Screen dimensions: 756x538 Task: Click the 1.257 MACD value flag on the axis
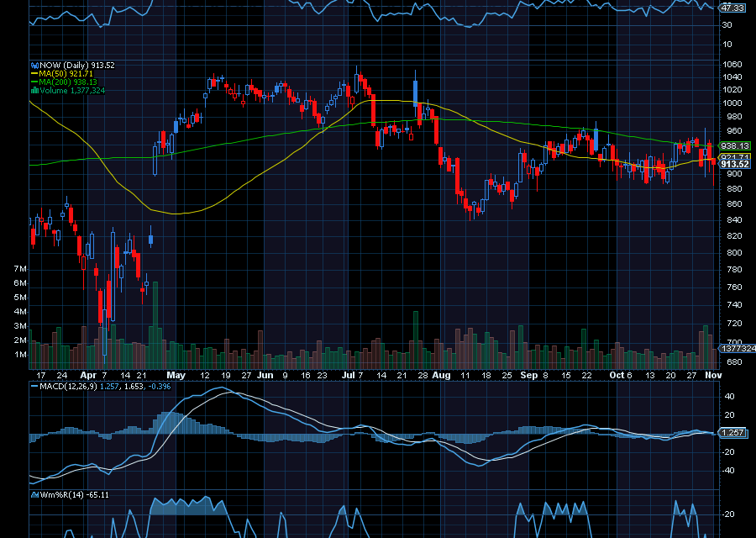pyautogui.click(x=732, y=431)
